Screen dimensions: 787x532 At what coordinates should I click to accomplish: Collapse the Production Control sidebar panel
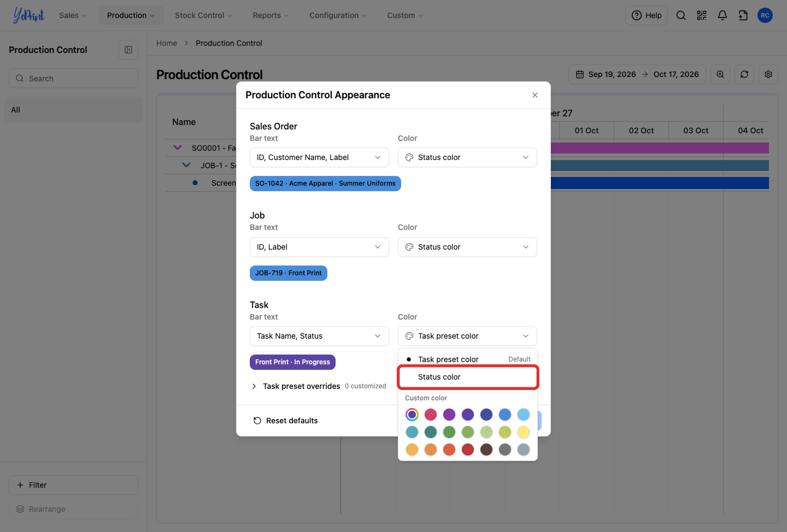(128, 50)
